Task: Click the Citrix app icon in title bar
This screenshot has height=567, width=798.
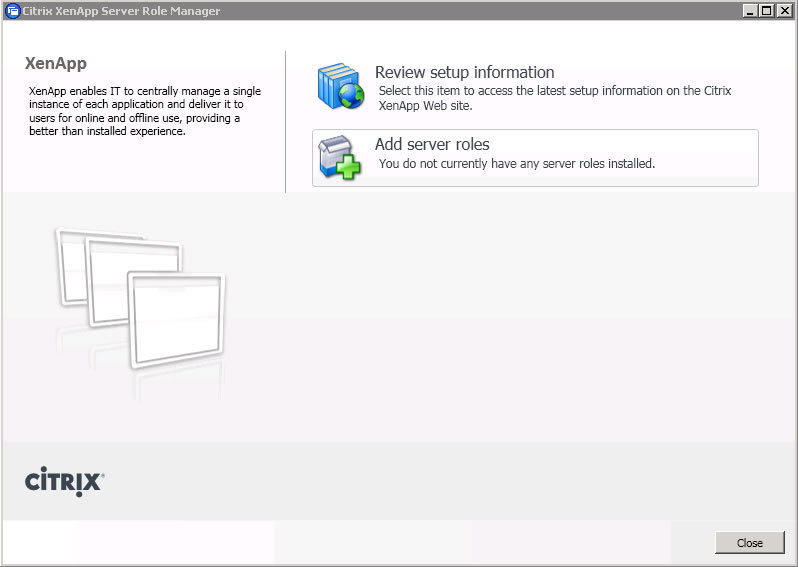Action: (12, 11)
